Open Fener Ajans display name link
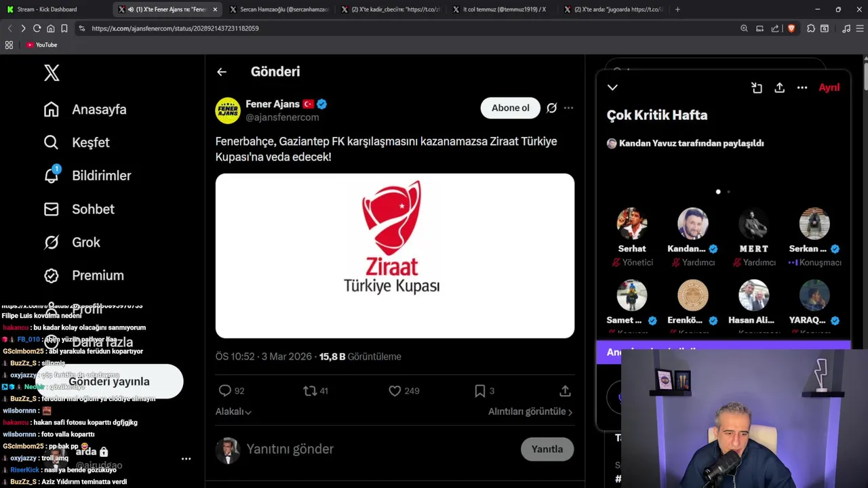 point(273,104)
